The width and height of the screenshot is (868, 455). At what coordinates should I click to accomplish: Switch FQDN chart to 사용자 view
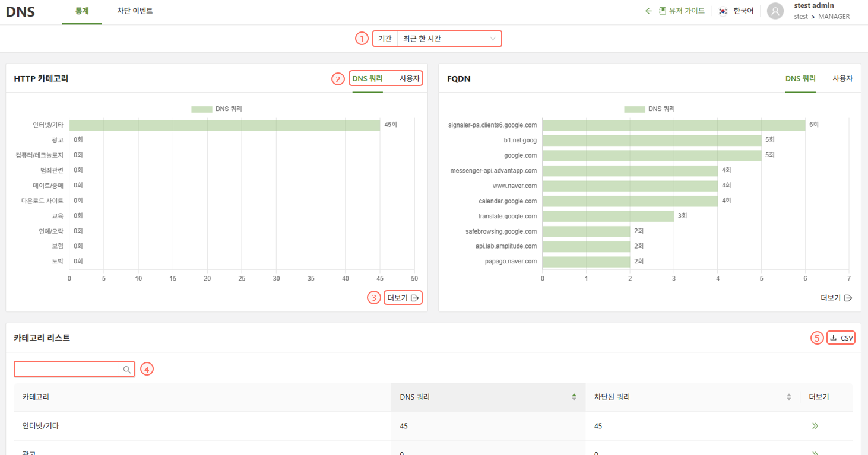[x=842, y=78]
